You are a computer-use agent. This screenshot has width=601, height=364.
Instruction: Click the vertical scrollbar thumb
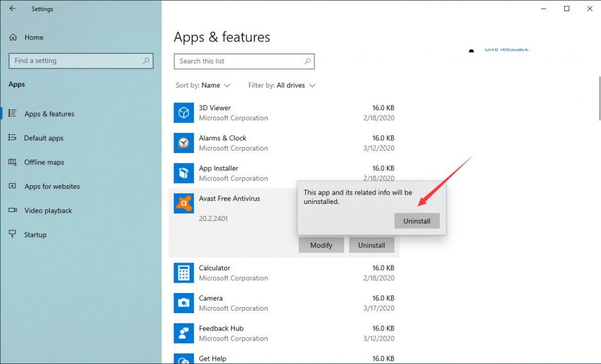599,98
